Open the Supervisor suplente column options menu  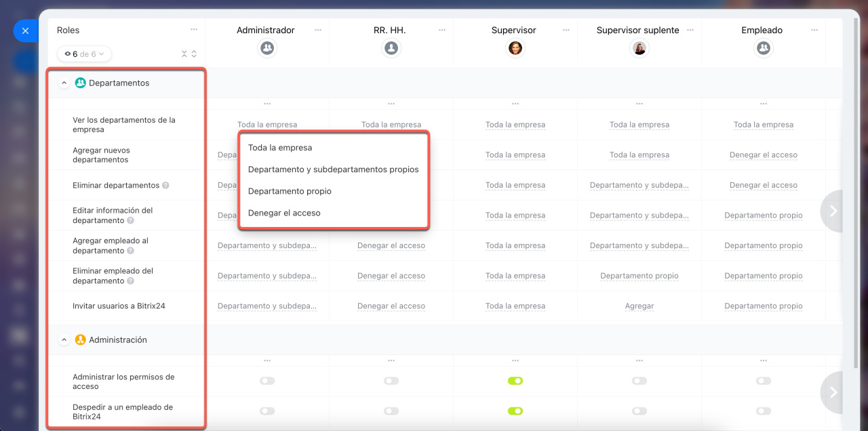[690, 30]
